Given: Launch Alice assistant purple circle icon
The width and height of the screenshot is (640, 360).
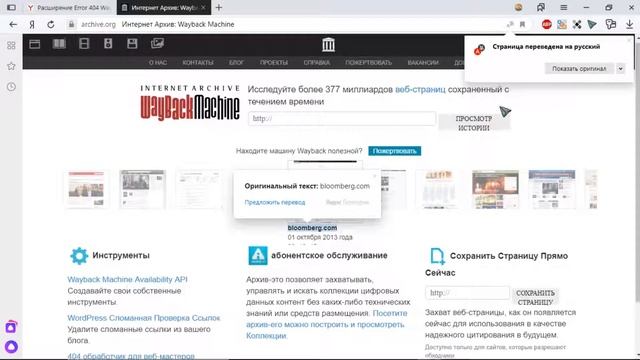Looking at the screenshot, I should click(x=11, y=347).
